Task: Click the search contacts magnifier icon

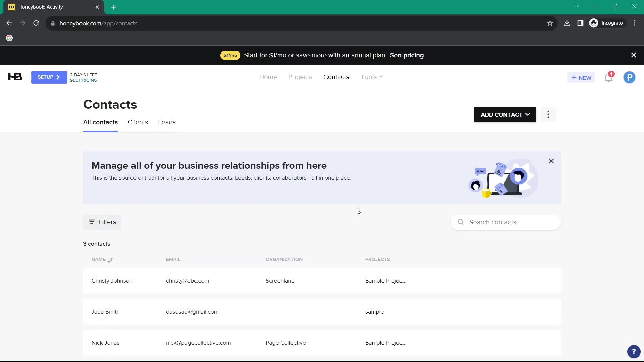Action: tap(461, 222)
